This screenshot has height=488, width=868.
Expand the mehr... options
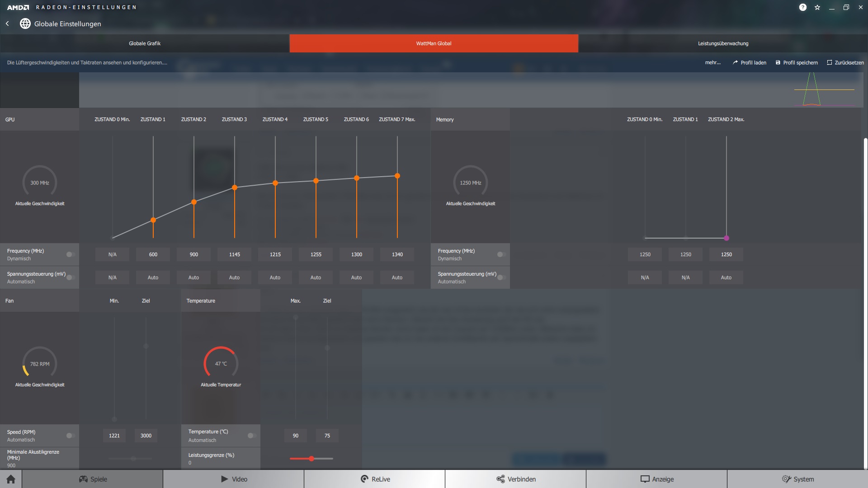click(x=712, y=63)
